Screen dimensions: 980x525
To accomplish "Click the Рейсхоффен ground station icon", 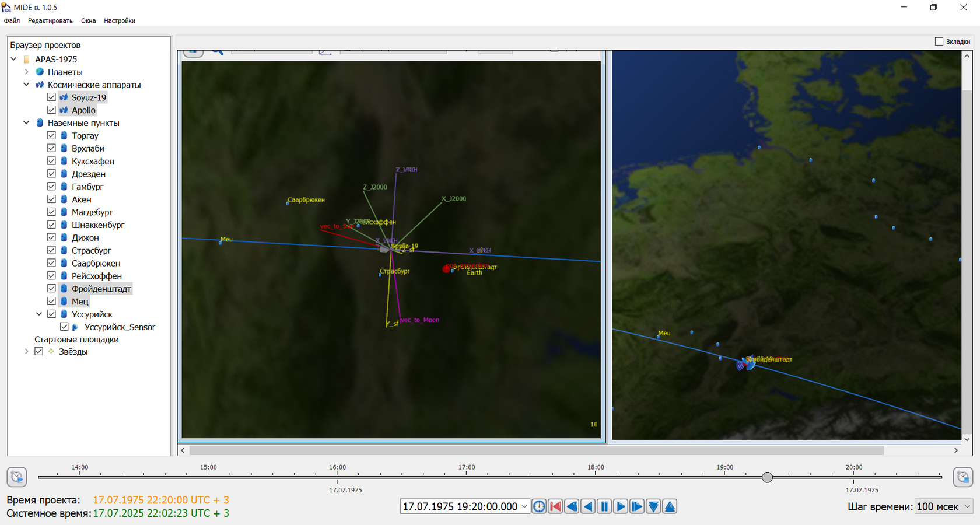I will (64, 276).
